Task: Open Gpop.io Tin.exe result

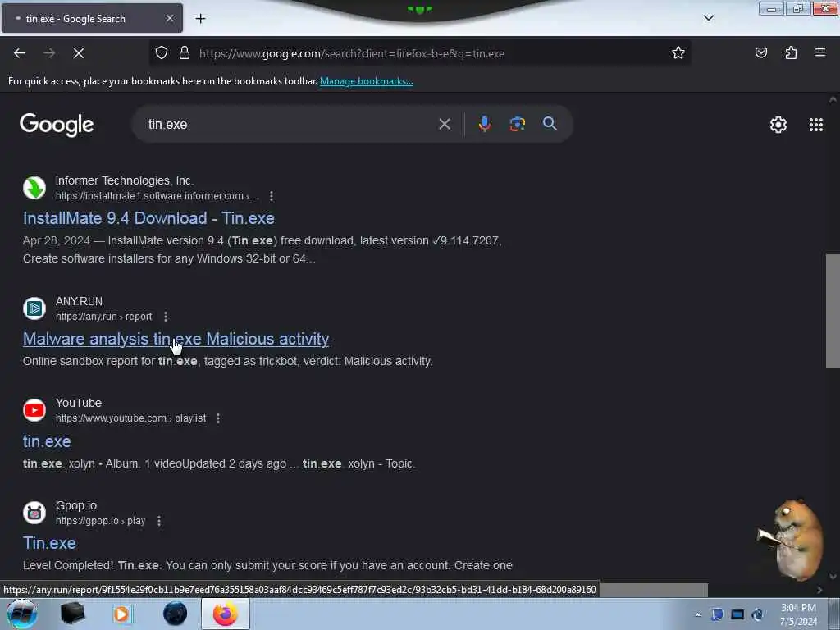Action: click(x=49, y=543)
